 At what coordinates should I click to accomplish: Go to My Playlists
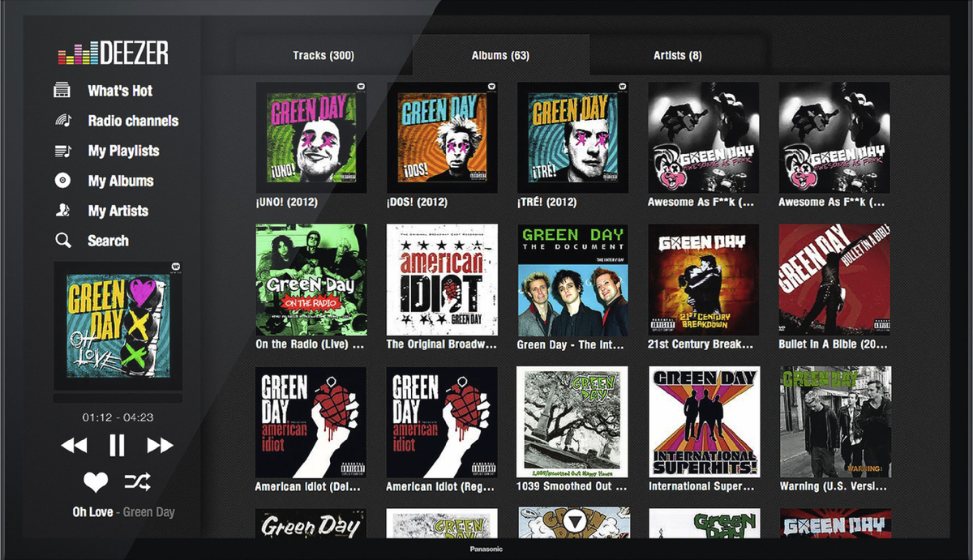[123, 151]
